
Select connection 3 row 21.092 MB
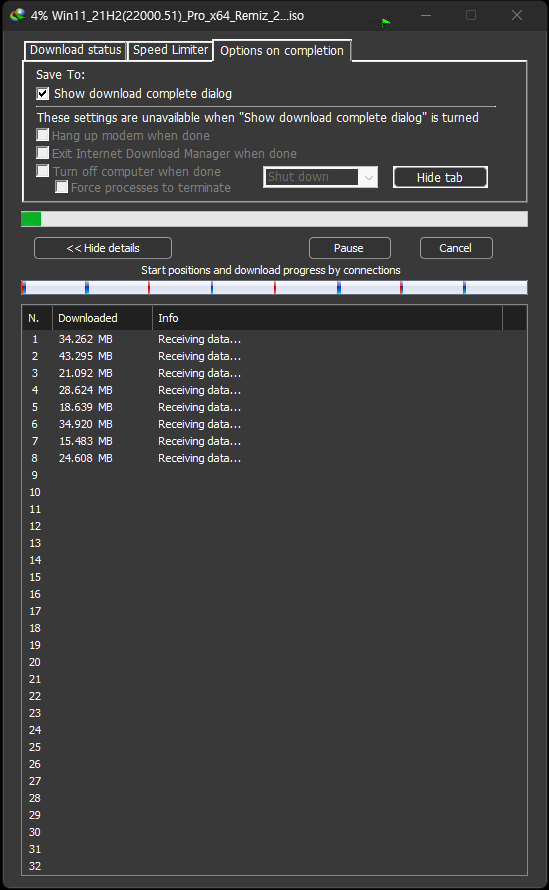(x=274, y=373)
